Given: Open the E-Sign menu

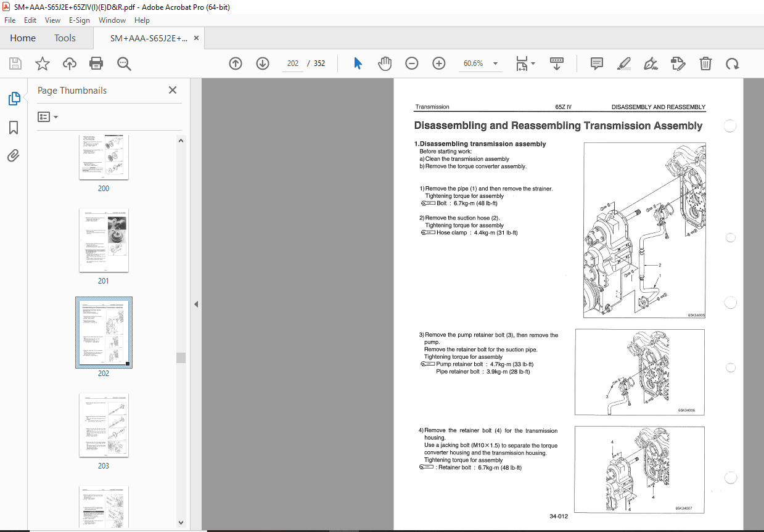Looking at the screenshot, I should pyautogui.click(x=80, y=20).
